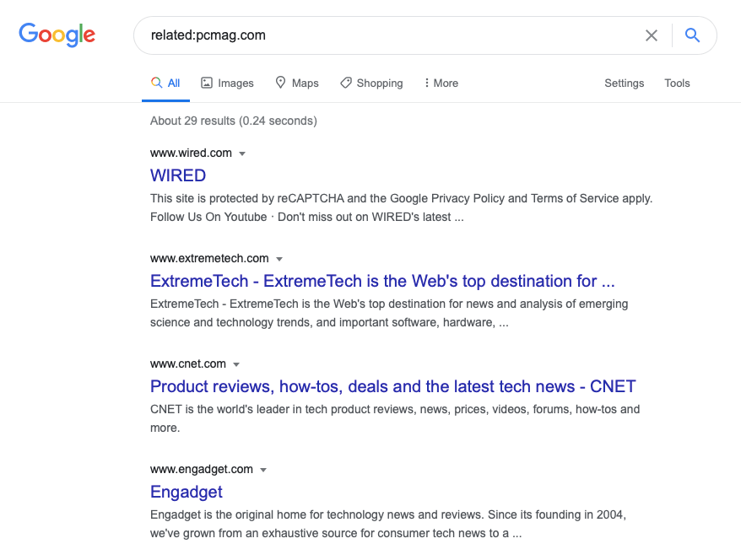
Task: Open the Engadget result link
Action: pyautogui.click(x=187, y=492)
